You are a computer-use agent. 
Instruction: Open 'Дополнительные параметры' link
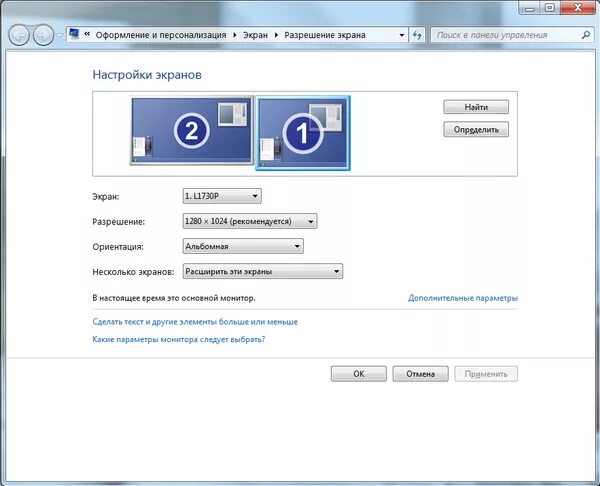coord(463,298)
